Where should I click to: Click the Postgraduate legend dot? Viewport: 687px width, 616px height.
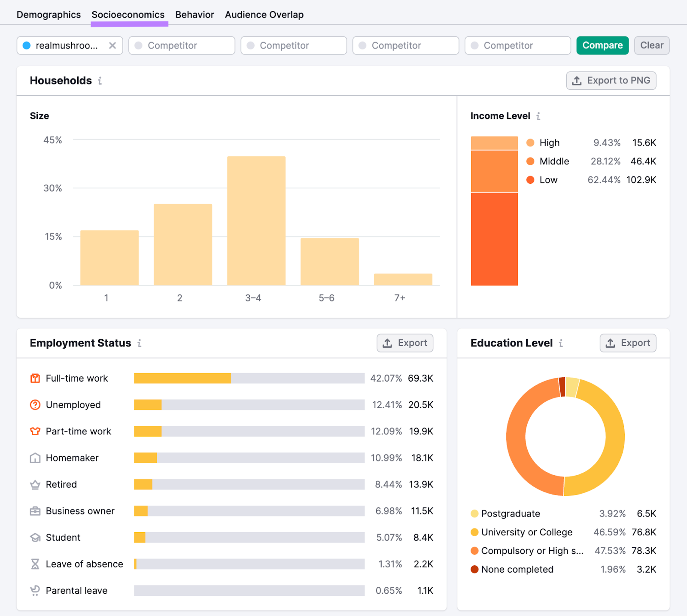point(474,513)
